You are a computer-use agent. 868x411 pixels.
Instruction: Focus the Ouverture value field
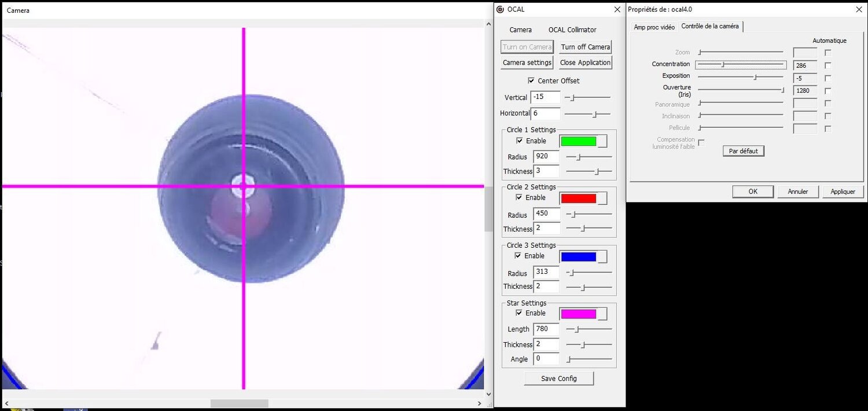pyautogui.click(x=806, y=91)
